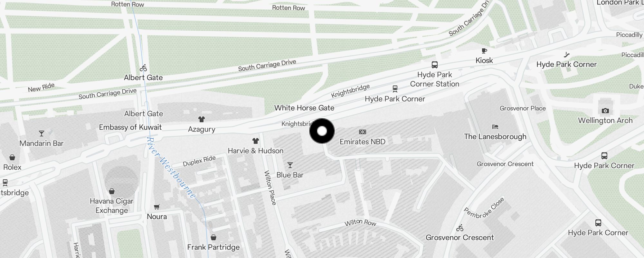Click the Noura shopping cart icon

click(157, 207)
